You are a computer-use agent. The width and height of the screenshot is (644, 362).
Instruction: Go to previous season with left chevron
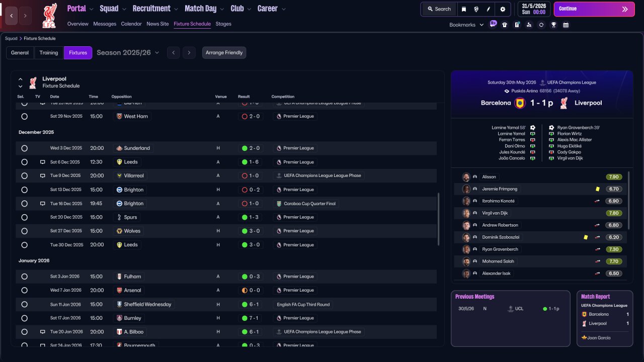coord(173,53)
